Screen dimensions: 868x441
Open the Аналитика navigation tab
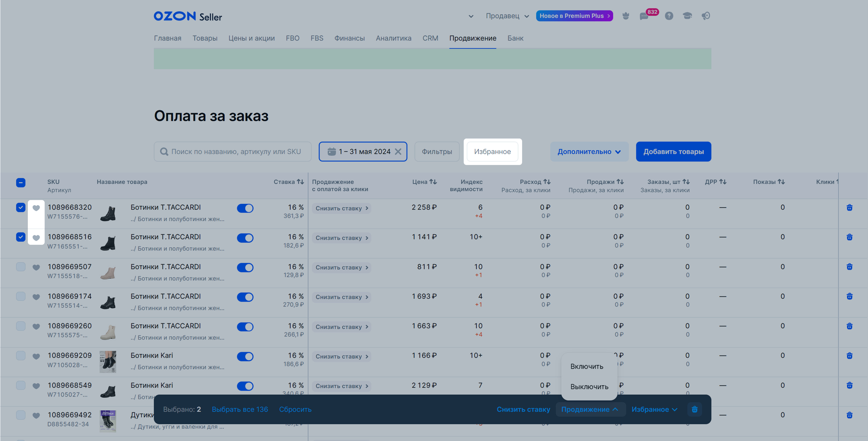(393, 38)
